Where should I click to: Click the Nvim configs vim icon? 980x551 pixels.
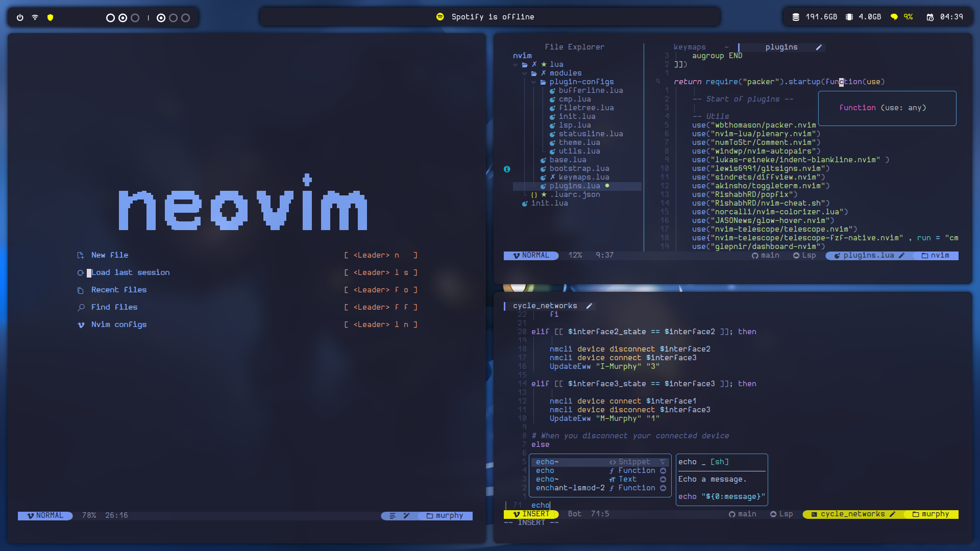tap(81, 324)
